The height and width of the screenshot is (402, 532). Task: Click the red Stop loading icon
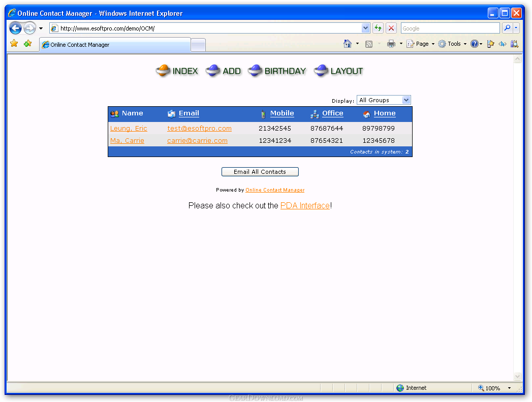coord(391,28)
